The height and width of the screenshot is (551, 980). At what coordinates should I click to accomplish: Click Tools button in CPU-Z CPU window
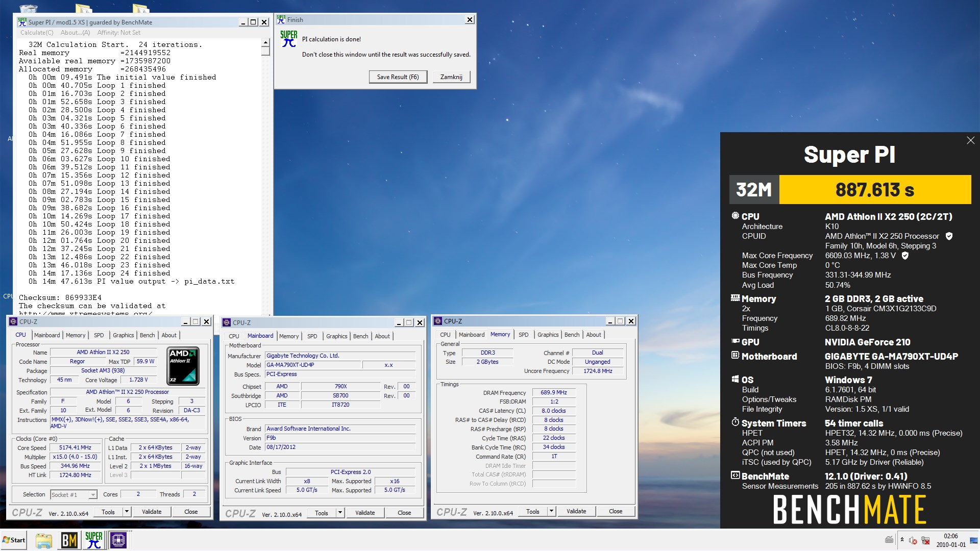[x=108, y=512]
